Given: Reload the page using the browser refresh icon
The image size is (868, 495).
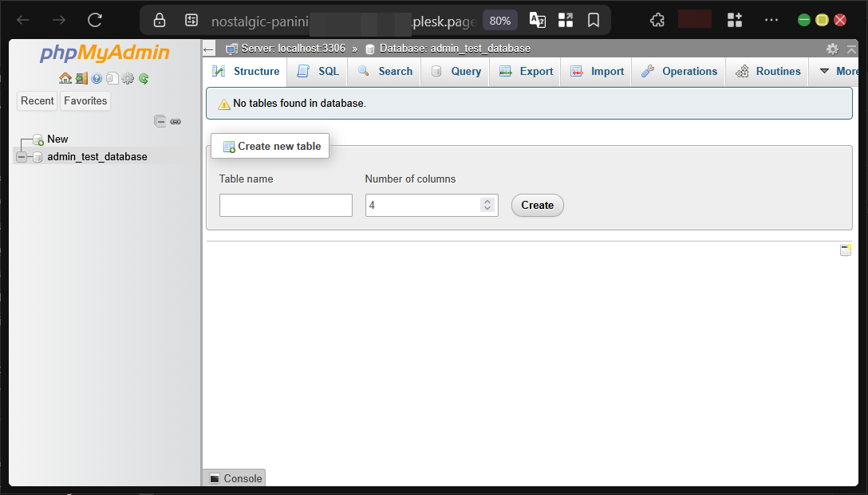Looking at the screenshot, I should tap(95, 21).
